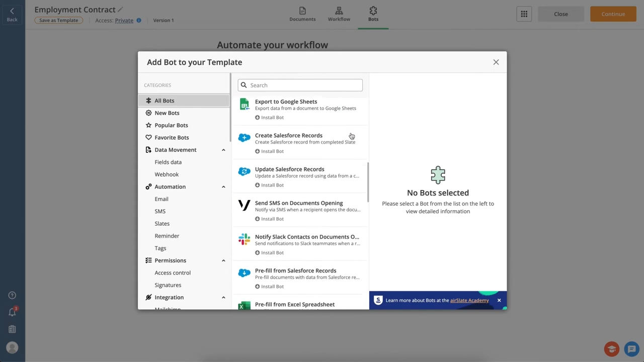Select the Slates subcategory
Screen dimensions: 644x362
[x=162, y=224]
